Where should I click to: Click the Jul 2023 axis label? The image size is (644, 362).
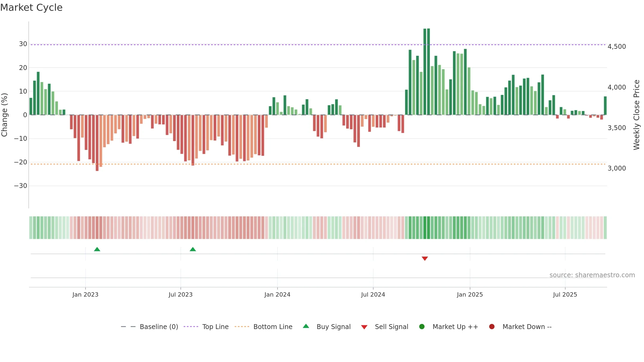coord(181,295)
